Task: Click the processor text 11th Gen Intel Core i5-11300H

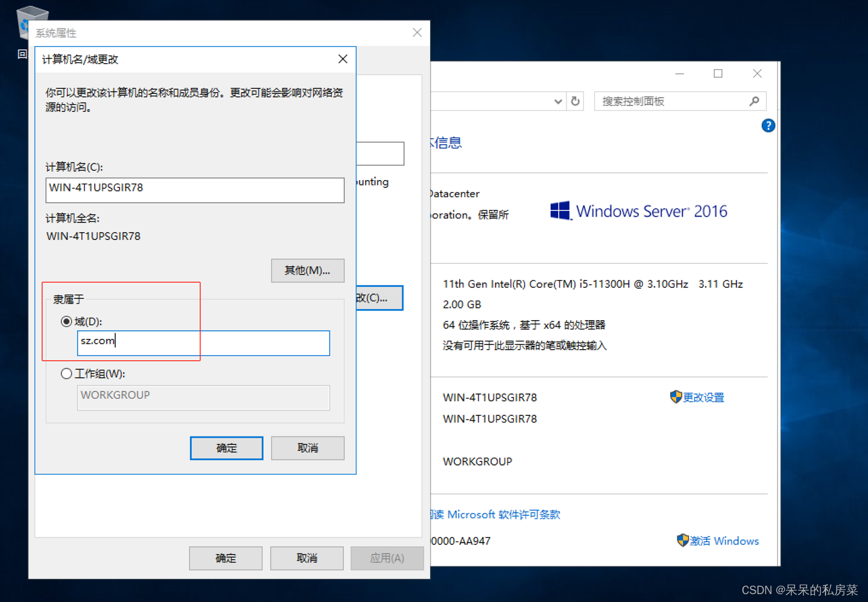Action: tap(565, 284)
